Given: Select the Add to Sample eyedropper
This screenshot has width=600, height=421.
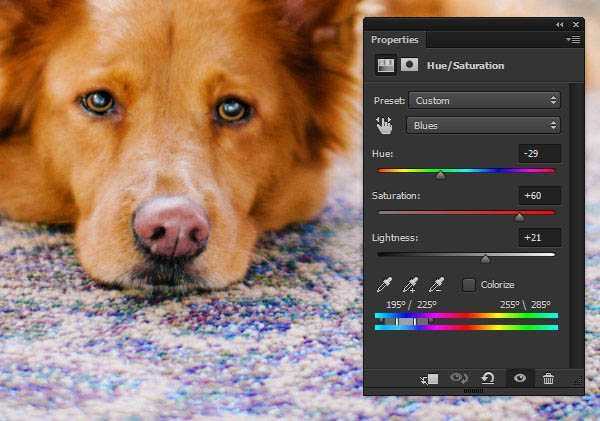Looking at the screenshot, I should pyautogui.click(x=410, y=285).
